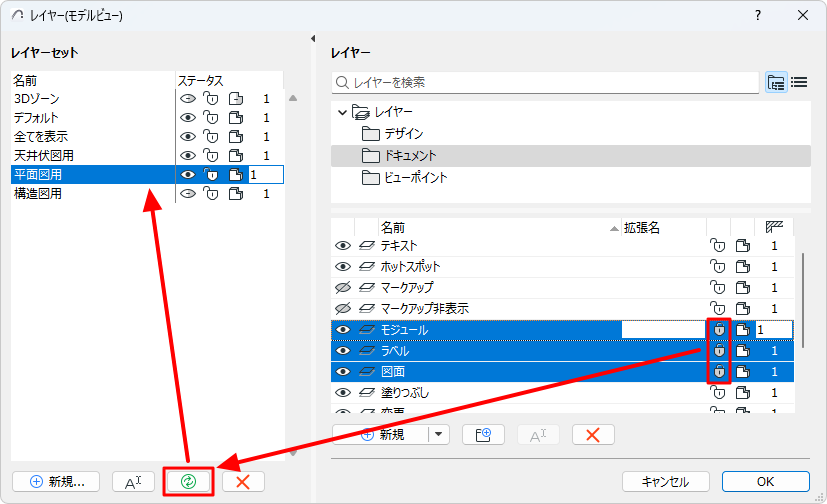Lock the 塗りつぶし layer
The image size is (827, 504).
click(x=717, y=393)
